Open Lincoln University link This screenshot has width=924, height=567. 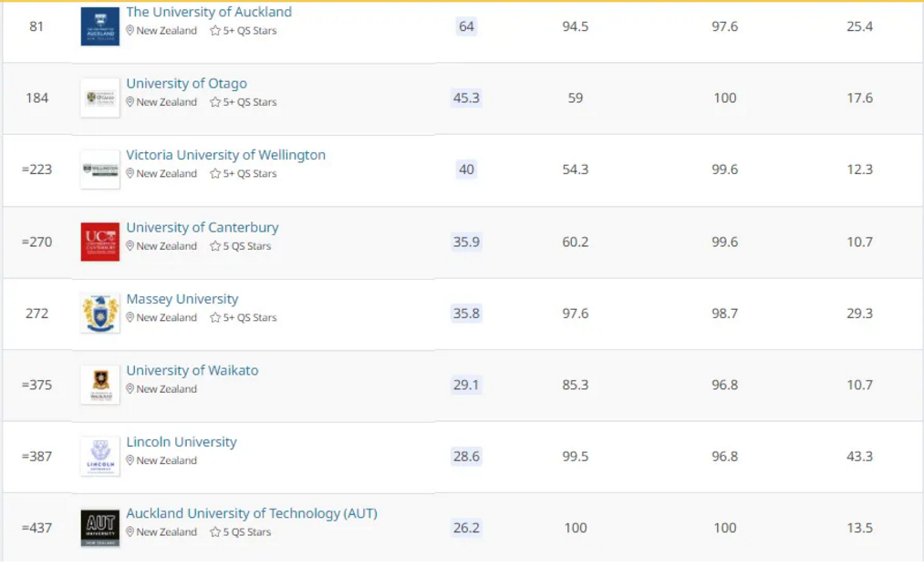[182, 442]
